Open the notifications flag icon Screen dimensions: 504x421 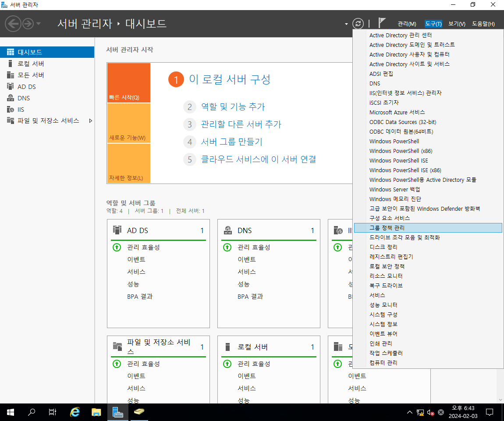click(x=382, y=23)
